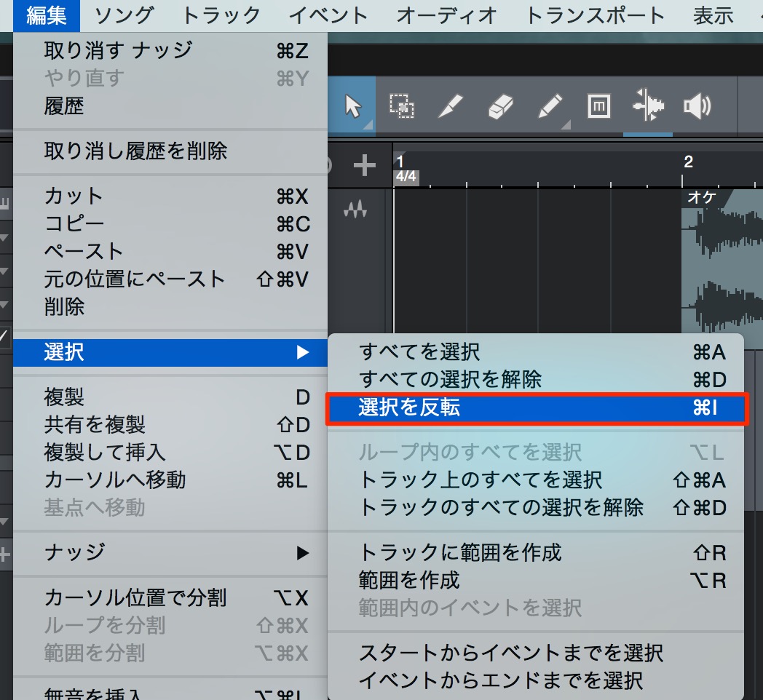Select the Split knife tool
763x700 pixels.
pos(451,106)
